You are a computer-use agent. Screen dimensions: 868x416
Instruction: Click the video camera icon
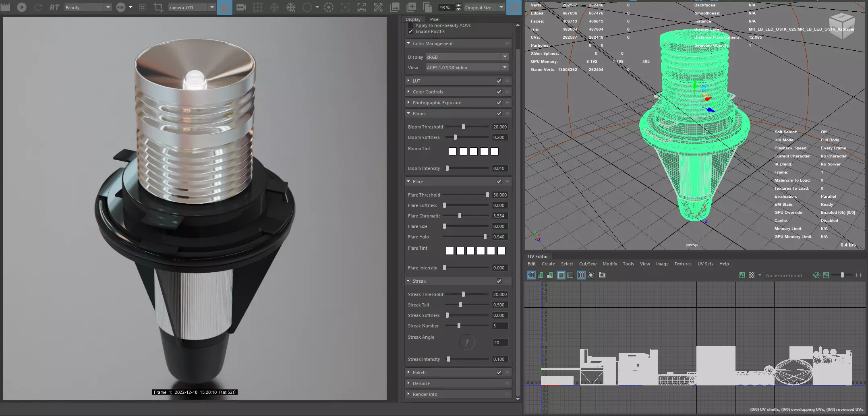241,7
